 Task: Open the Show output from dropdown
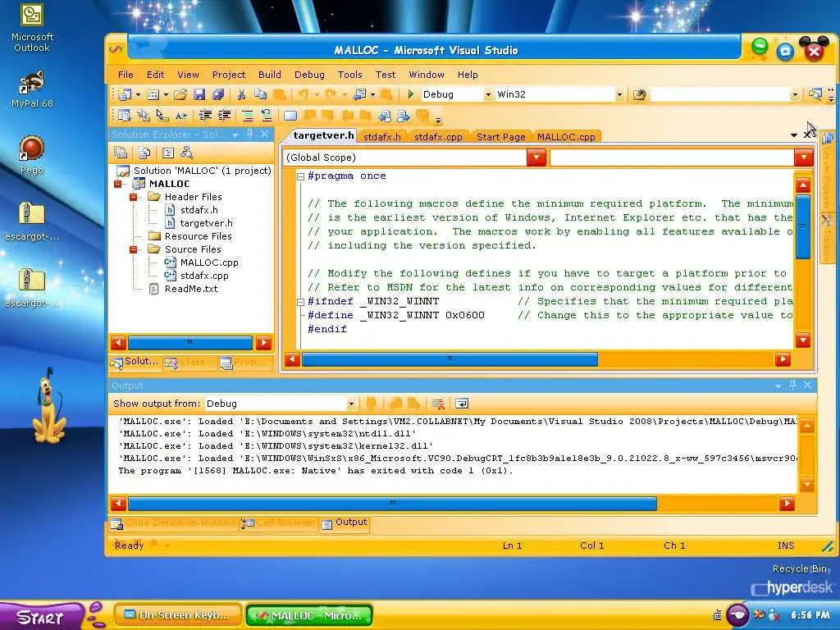click(351, 404)
